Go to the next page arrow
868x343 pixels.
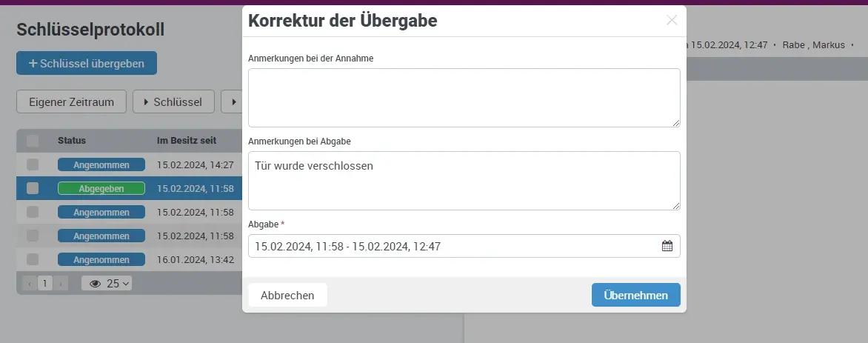point(60,284)
